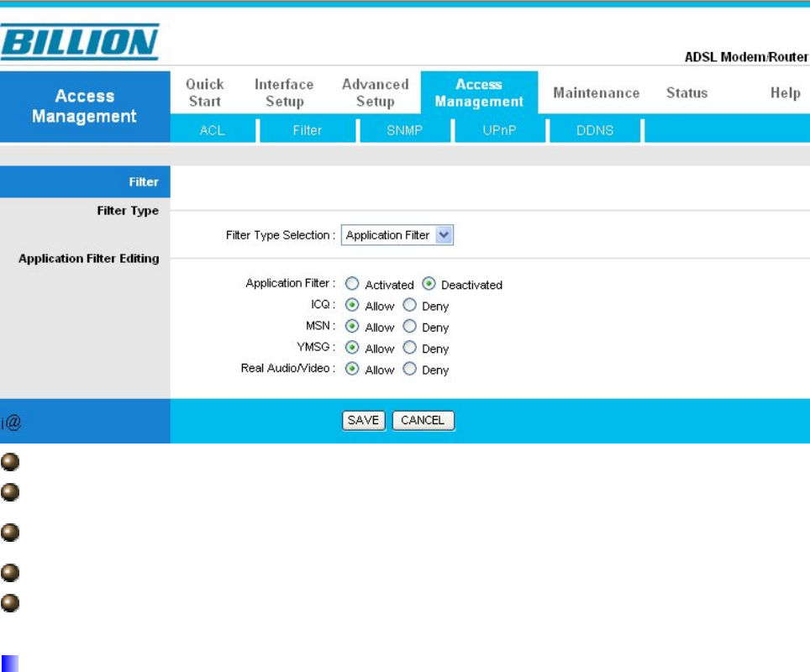
Task: Click the 'Filter Type' sidebar label
Action: tap(128, 211)
